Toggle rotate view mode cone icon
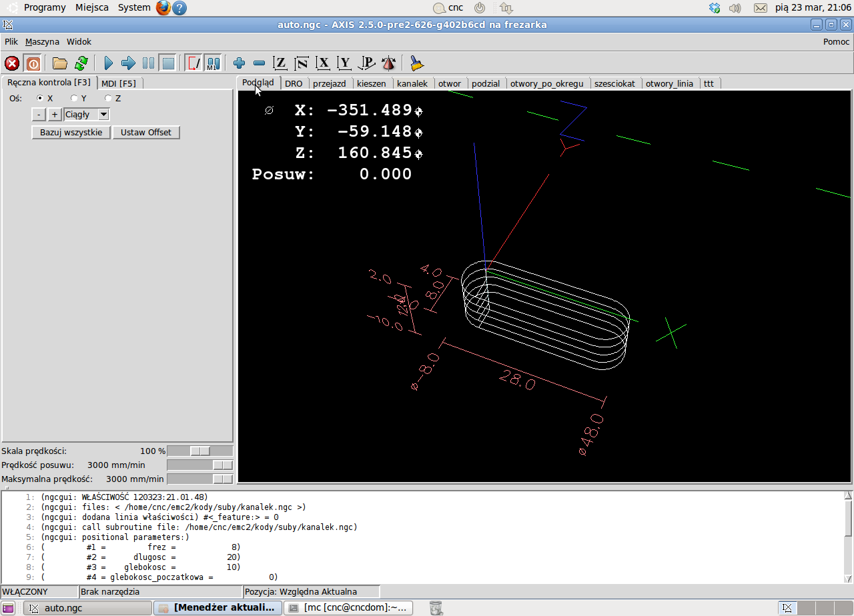 point(388,63)
